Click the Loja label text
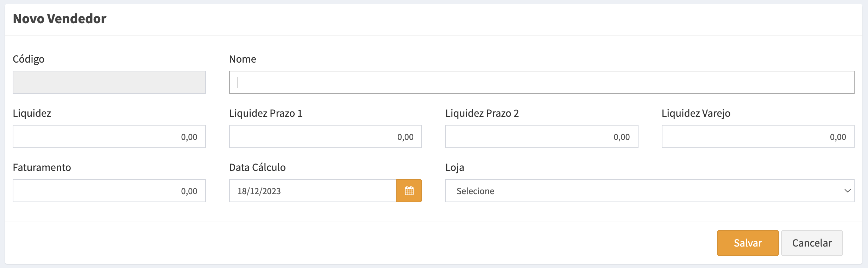 (454, 167)
